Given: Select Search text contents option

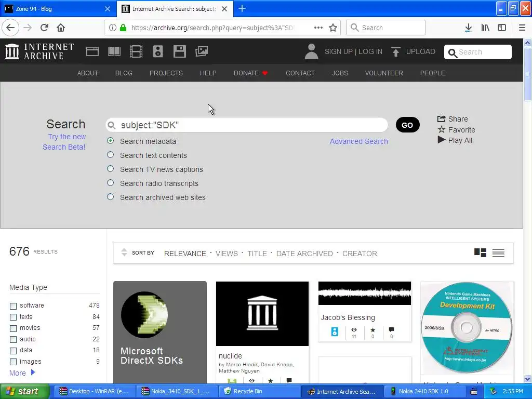Looking at the screenshot, I should pyautogui.click(x=110, y=155).
